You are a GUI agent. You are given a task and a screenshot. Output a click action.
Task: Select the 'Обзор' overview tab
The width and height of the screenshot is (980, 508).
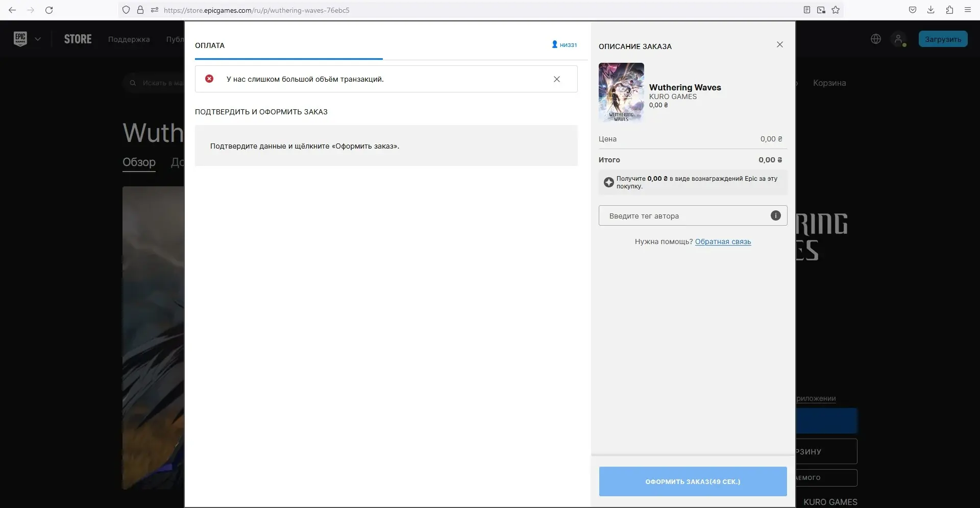[139, 162]
